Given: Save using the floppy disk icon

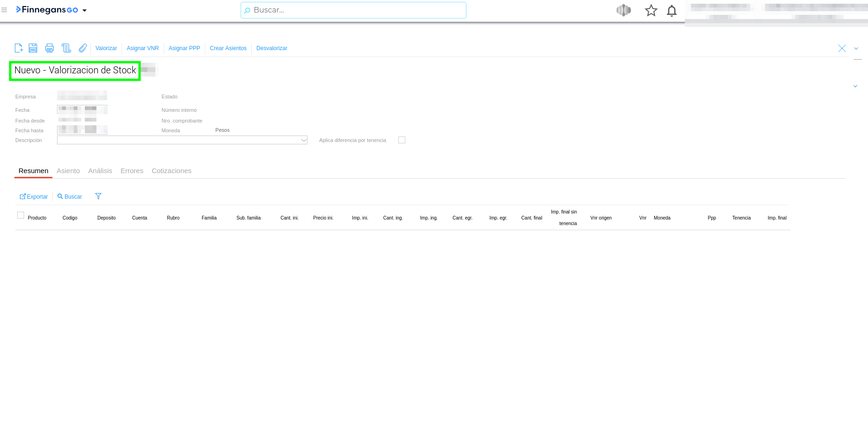Looking at the screenshot, I should coord(33,48).
